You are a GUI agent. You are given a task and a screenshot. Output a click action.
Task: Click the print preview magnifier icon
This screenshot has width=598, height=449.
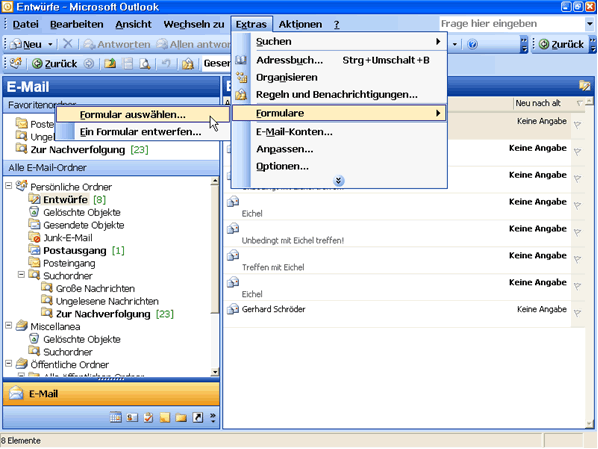coord(145,64)
